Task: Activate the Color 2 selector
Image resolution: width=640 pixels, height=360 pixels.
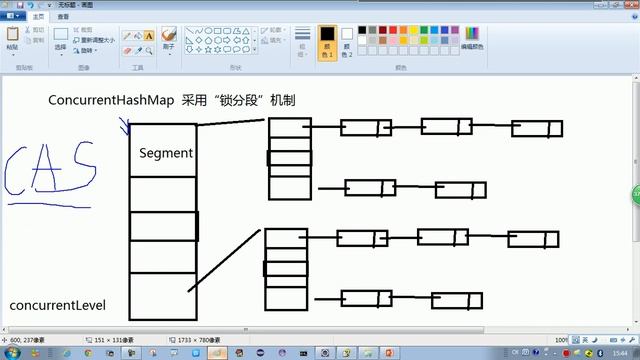Action: (x=347, y=42)
